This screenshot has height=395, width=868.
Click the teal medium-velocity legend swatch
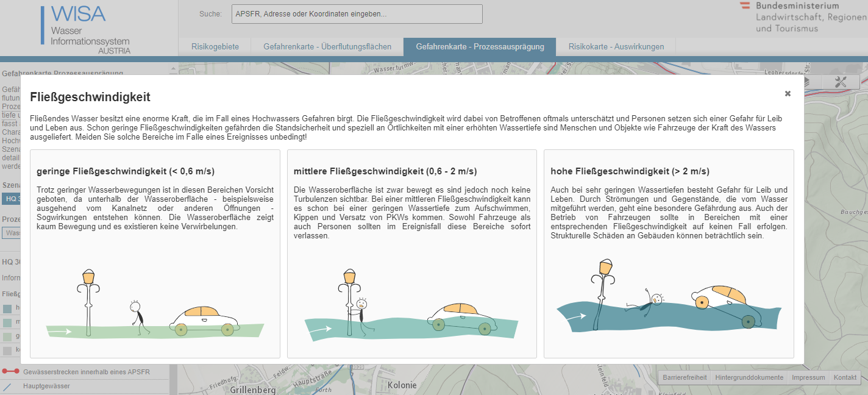[7, 322]
